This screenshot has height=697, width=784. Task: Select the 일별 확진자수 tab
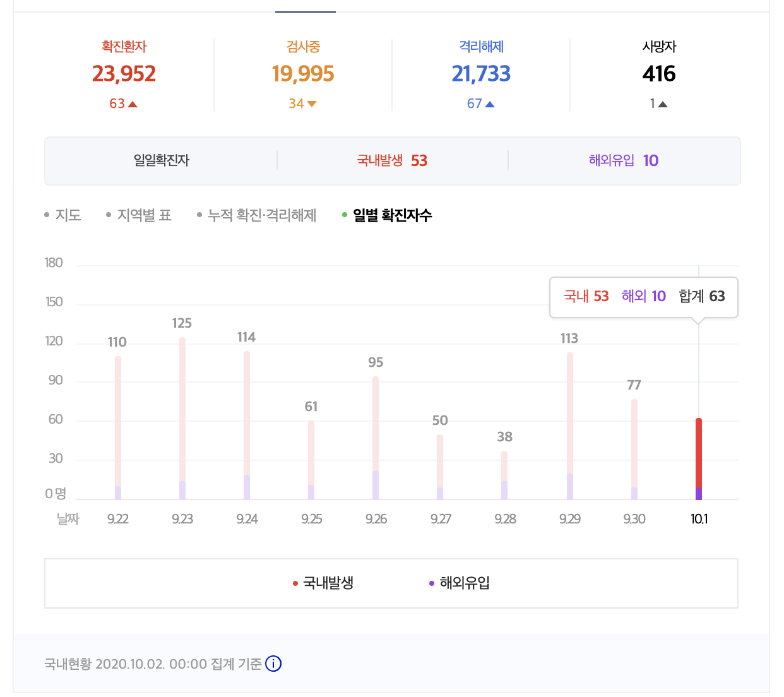click(x=387, y=215)
